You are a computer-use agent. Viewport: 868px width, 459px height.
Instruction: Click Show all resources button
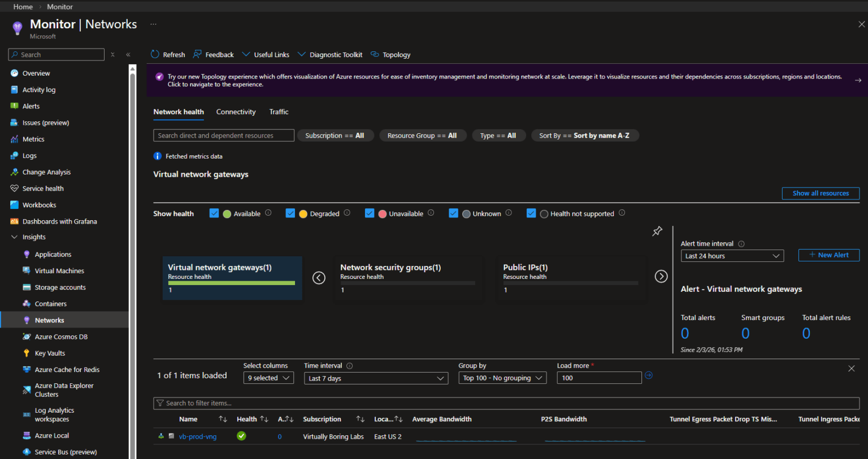tap(821, 193)
